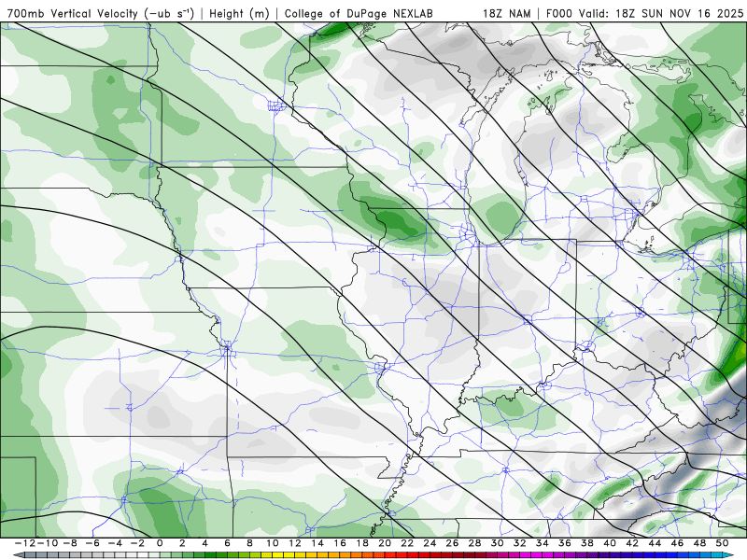Click the 2 tick label on color scale
Viewport: 747px width, 560px height.
[x=182, y=543]
